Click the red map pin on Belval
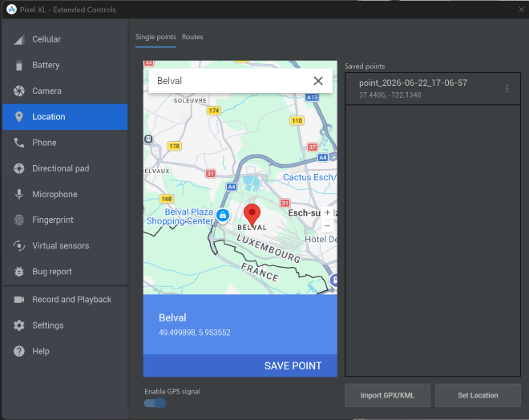Viewport: 529px width, 420px height. 252,215
